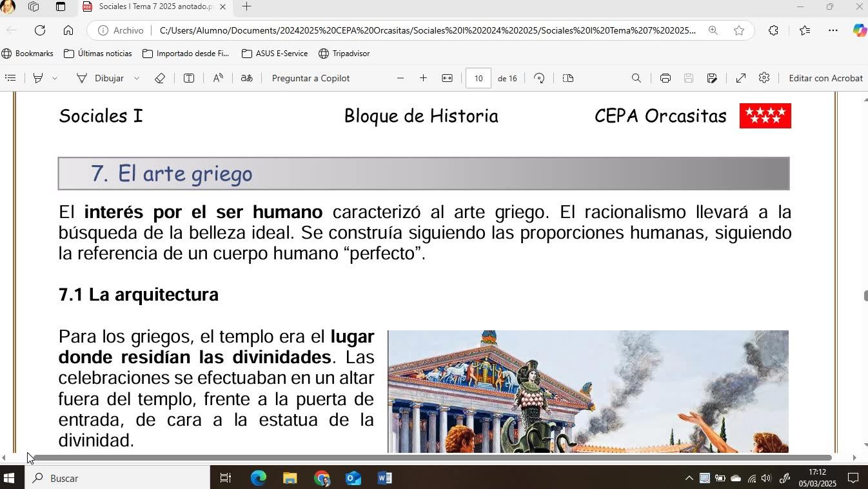The image size is (868, 489).
Task: Choose the add text box tool
Action: tap(189, 78)
